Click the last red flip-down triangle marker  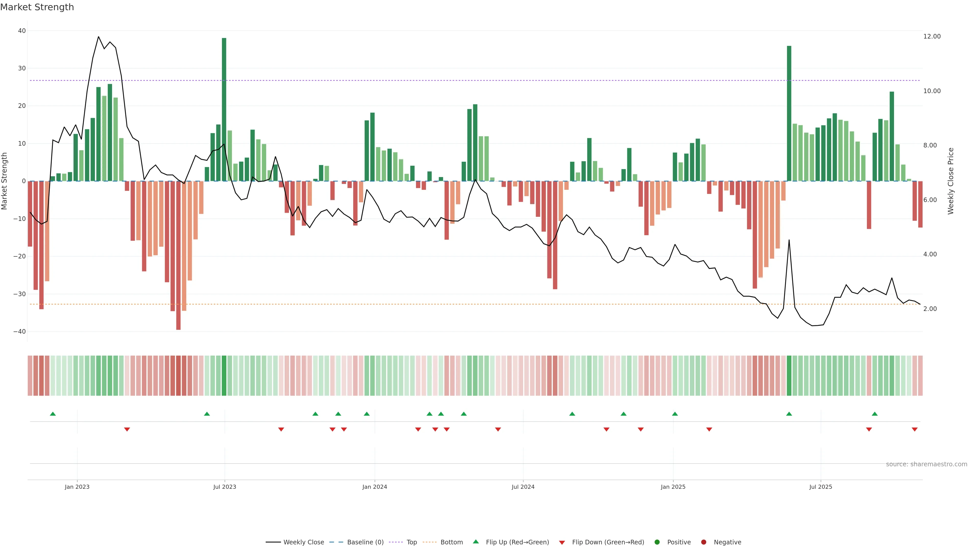coord(915,429)
